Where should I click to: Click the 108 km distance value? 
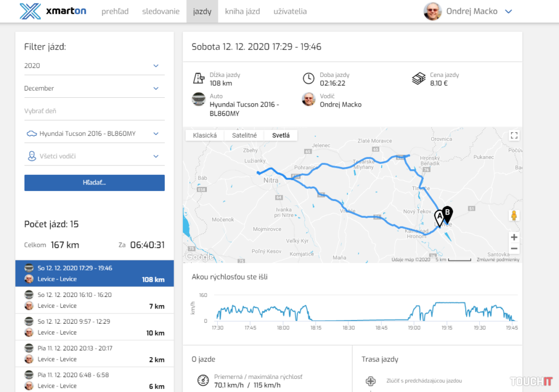pyautogui.click(x=221, y=84)
